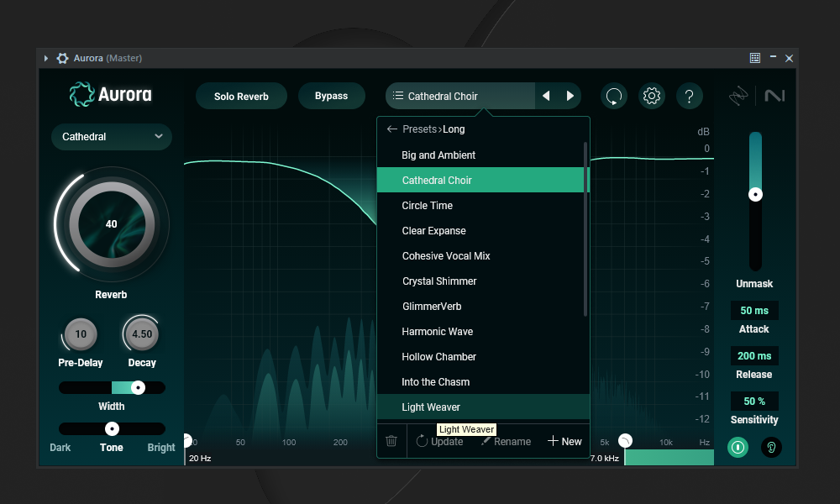Edit the Release 200 ms value
The height and width of the screenshot is (504, 840).
coord(754,355)
